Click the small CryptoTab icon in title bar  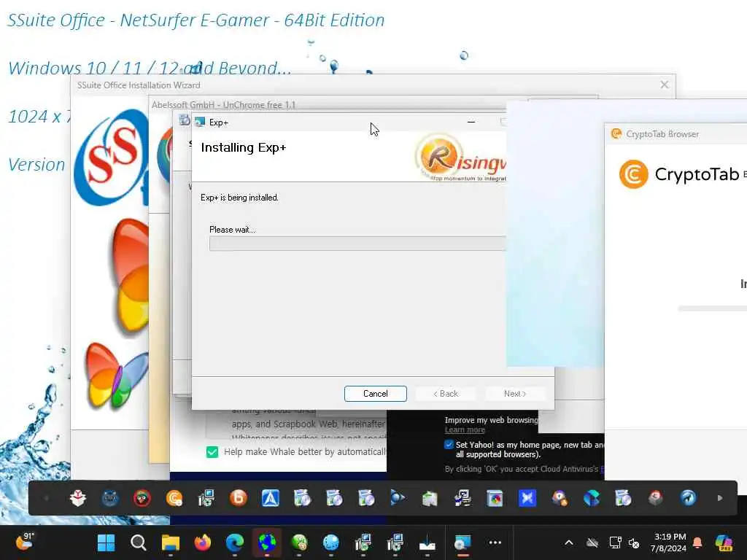coord(616,134)
